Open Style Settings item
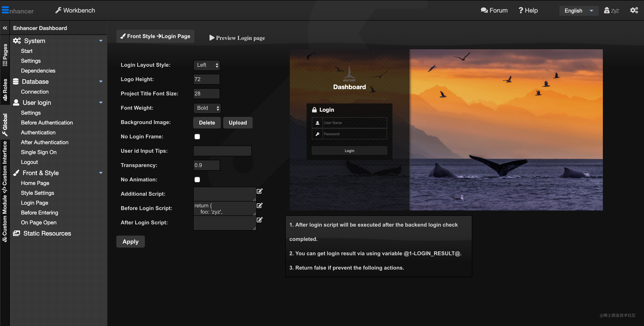Viewport: 644px width, 326px height. [x=38, y=193]
